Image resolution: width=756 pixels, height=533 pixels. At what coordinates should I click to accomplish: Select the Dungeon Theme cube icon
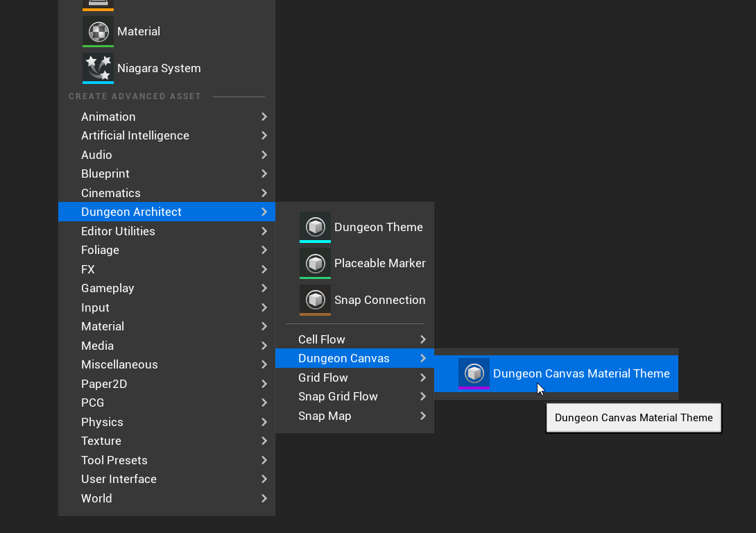tap(315, 227)
